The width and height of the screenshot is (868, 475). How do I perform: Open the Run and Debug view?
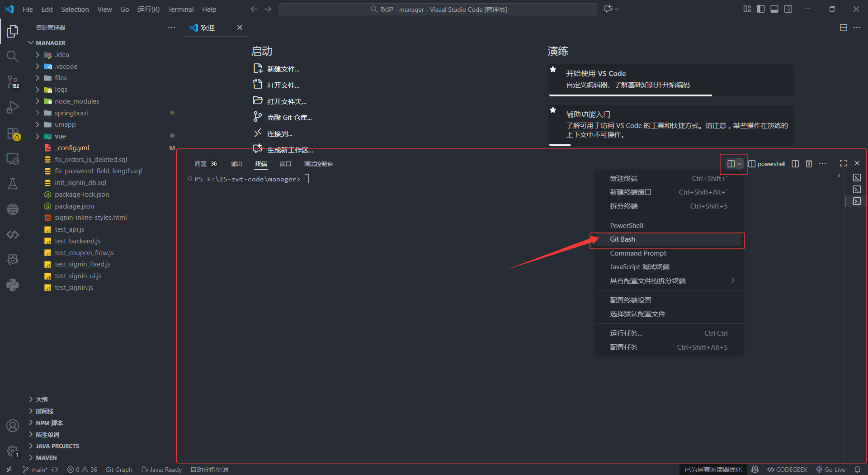(13, 108)
